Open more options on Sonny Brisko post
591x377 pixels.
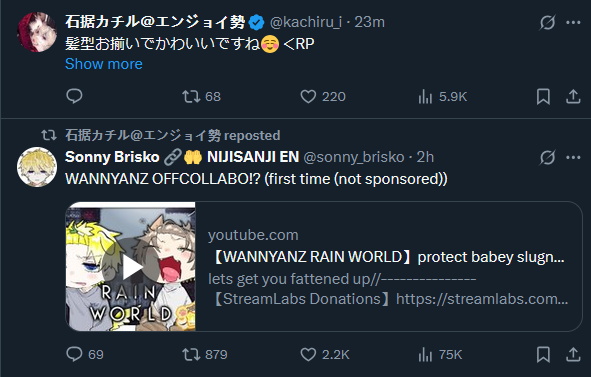click(x=573, y=157)
